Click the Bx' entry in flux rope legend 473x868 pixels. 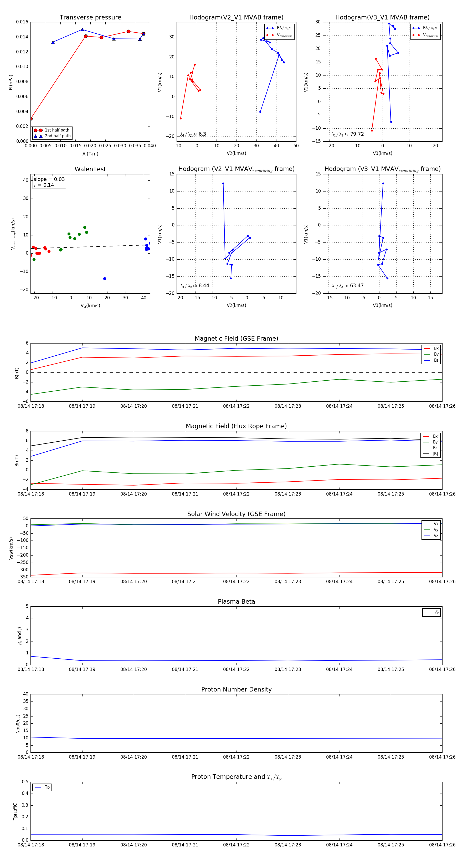tap(431, 436)
